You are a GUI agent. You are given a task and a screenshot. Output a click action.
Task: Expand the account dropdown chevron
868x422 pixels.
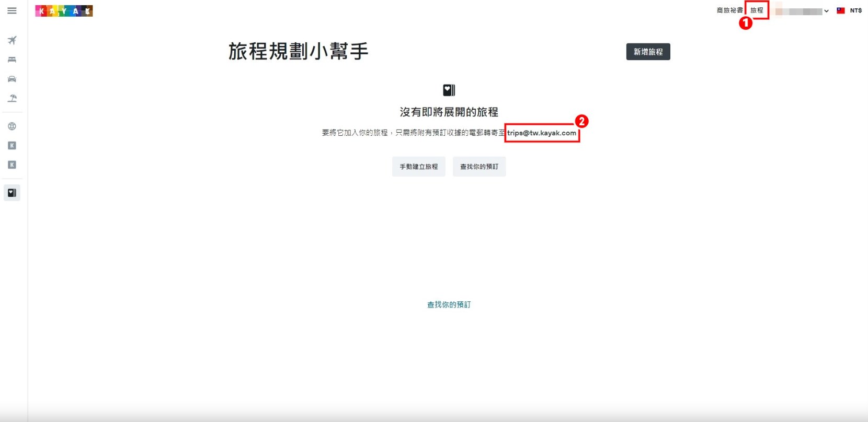pyautogui.click(x=826, y=11)
